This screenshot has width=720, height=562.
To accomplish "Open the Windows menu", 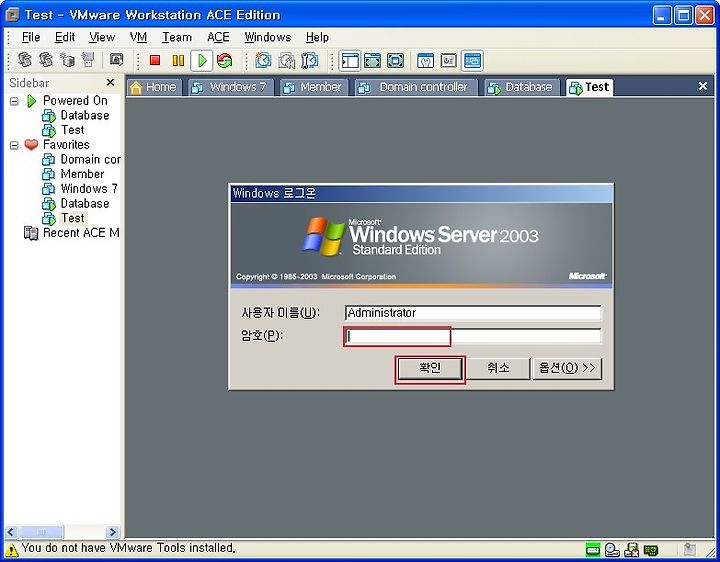I will [x=268, y=37].
